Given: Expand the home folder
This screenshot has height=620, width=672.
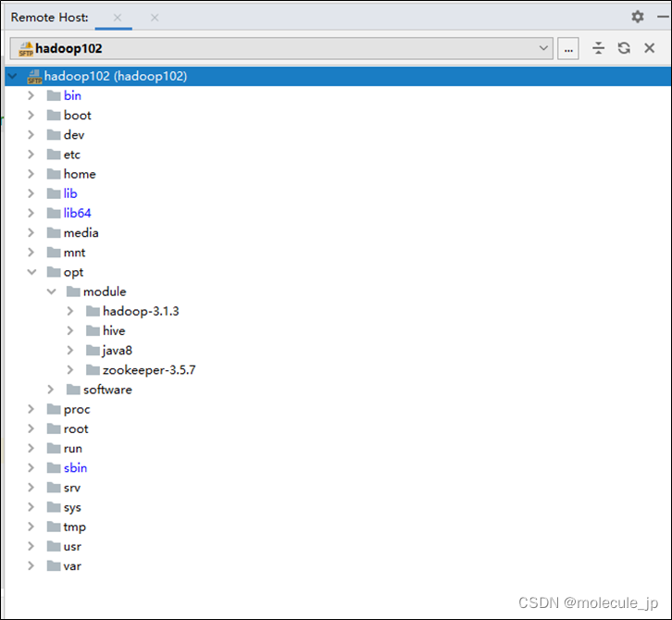Looking at the screenshot, I should [x=31, y=174].
